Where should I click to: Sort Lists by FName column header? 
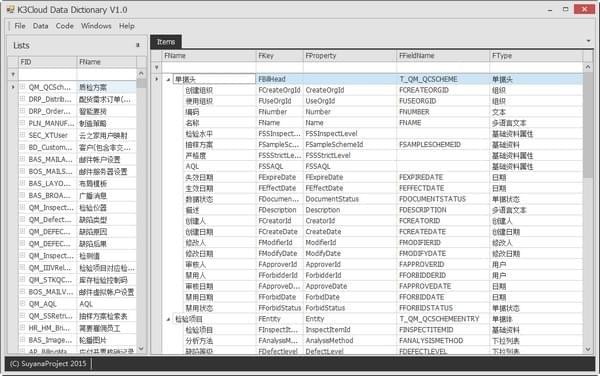pos(106,62)
